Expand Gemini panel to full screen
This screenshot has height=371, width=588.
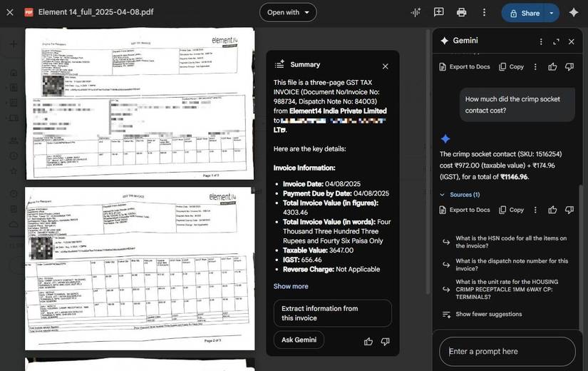point(556,41)
